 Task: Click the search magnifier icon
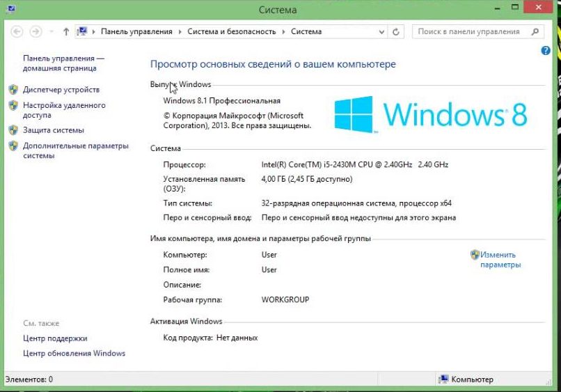[x=535, y=31]
